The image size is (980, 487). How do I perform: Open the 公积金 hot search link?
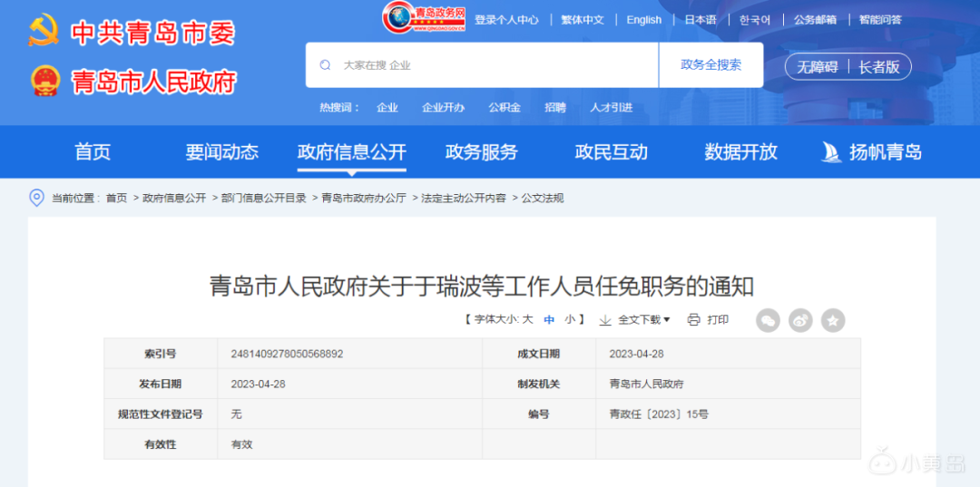505,107
